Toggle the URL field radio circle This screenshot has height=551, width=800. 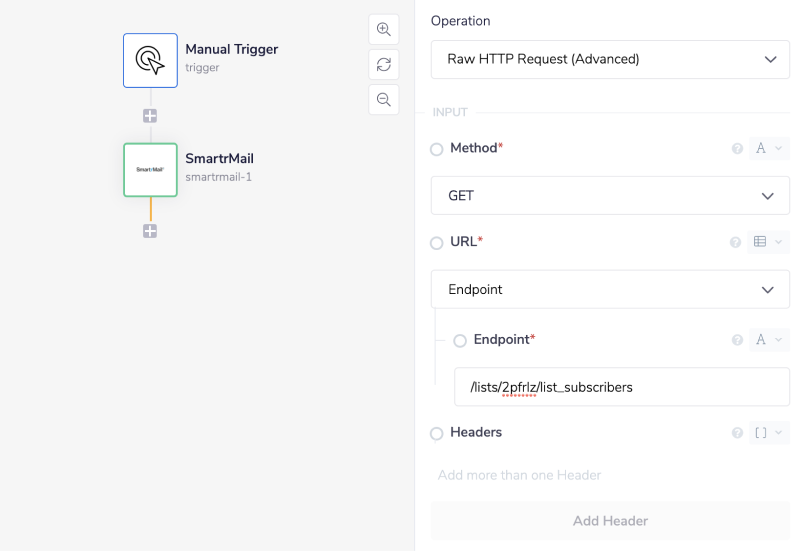(437, 243)
